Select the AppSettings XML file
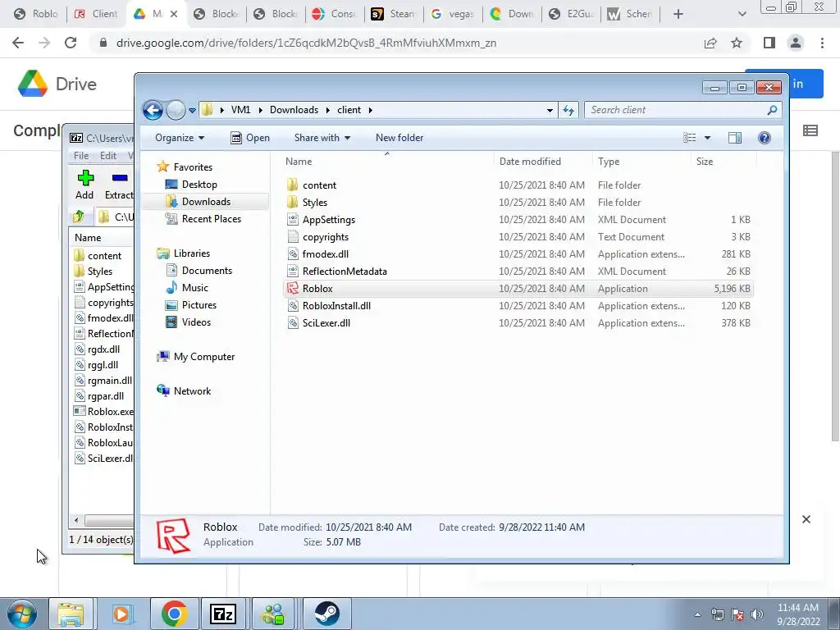Screen dimensions: 840x630 [518, 220]
